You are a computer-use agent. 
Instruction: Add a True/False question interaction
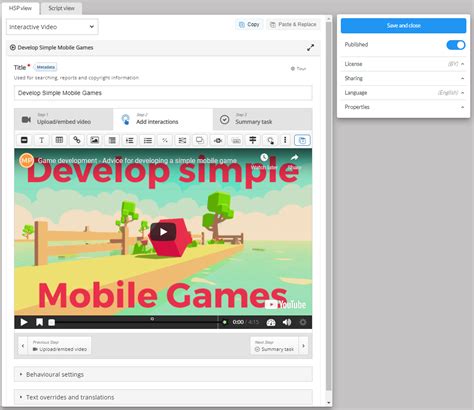[165, 140]
